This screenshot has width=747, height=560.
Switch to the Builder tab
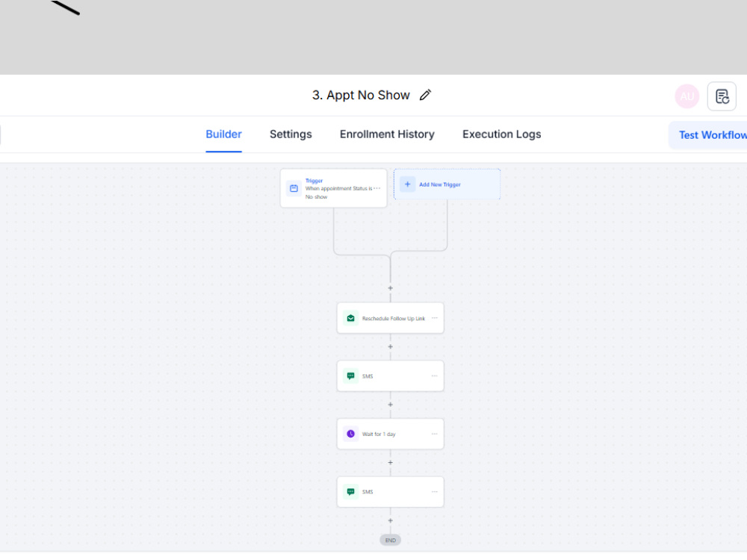pyautogui.click(x=223, y=134)
